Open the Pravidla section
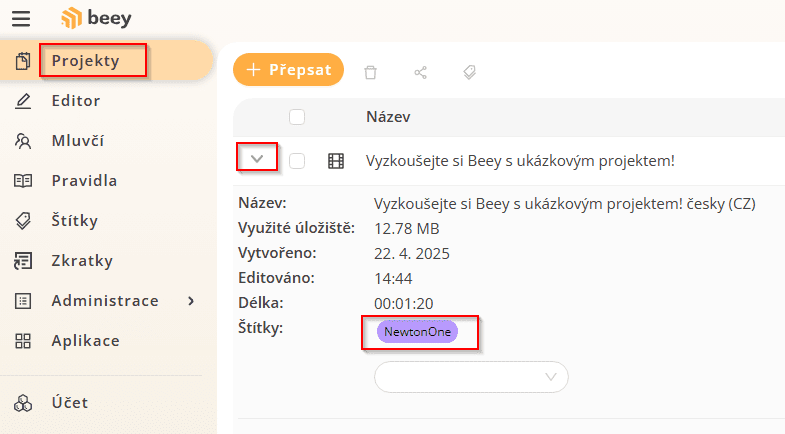Viewport: 785px width, 434px height. coord(85,181)
